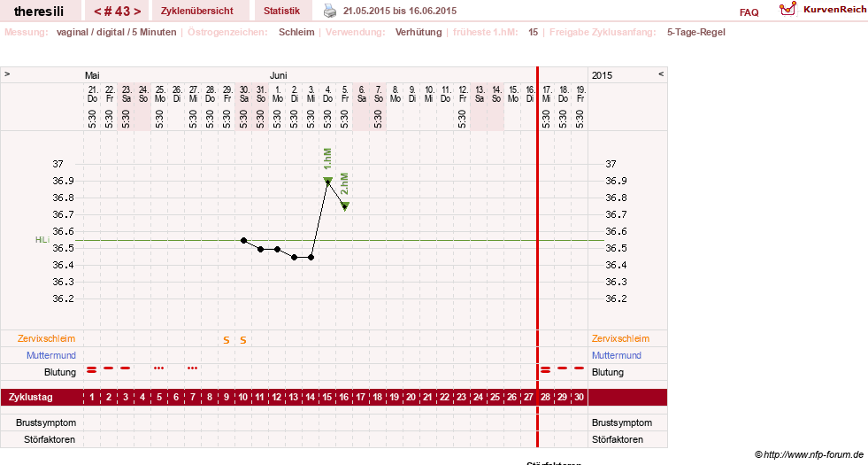Click the right Störfaktoren row label
This screenshot has width=868, height=465.
(618, 439)
